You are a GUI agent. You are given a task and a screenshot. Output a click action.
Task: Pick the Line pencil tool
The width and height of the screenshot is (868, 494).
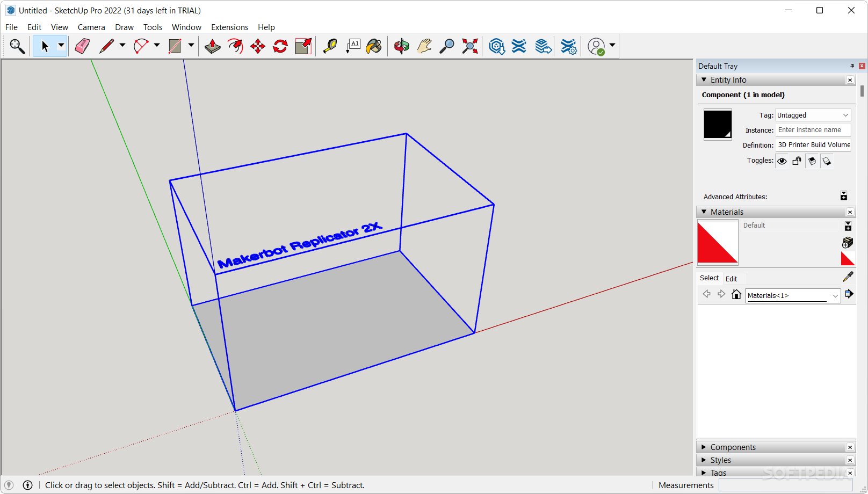[x=107, y=47]
